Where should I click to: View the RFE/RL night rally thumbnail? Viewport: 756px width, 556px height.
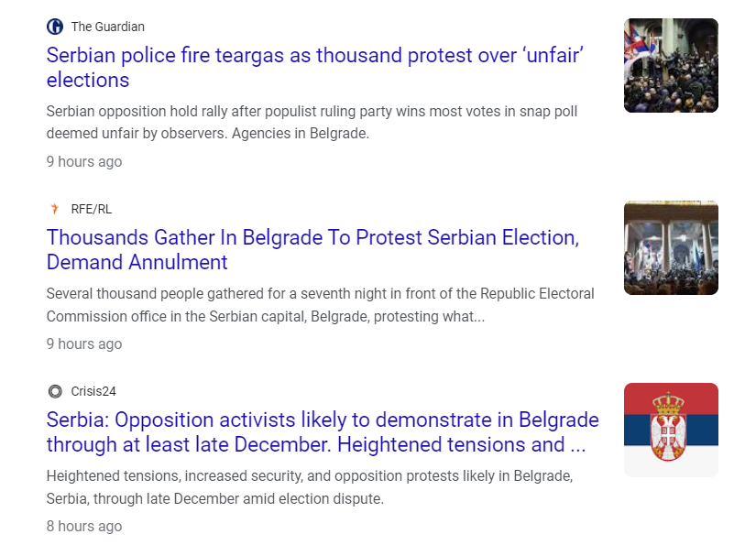[671, 248]
